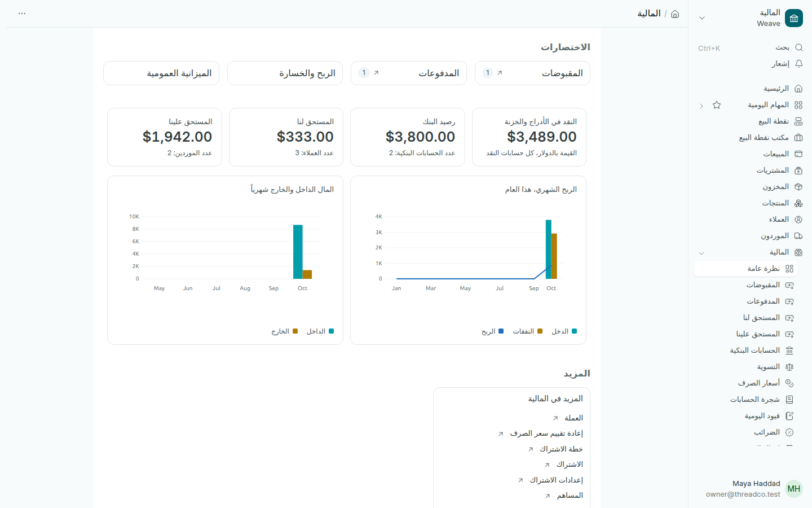Open المستحق لنا in the sidebar

(x=746, y=318)
